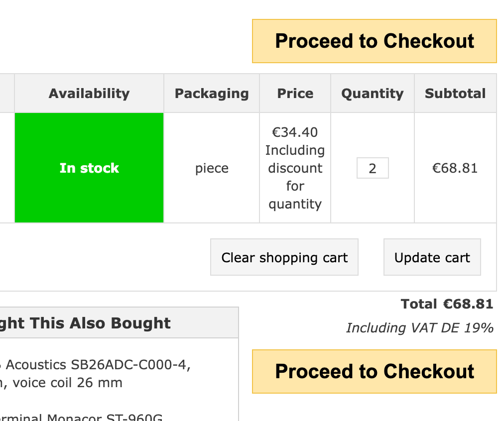The height and width of the screenshot is (421, 504).
Task: Click the Availability column header
Action: [x=89, y=94]
